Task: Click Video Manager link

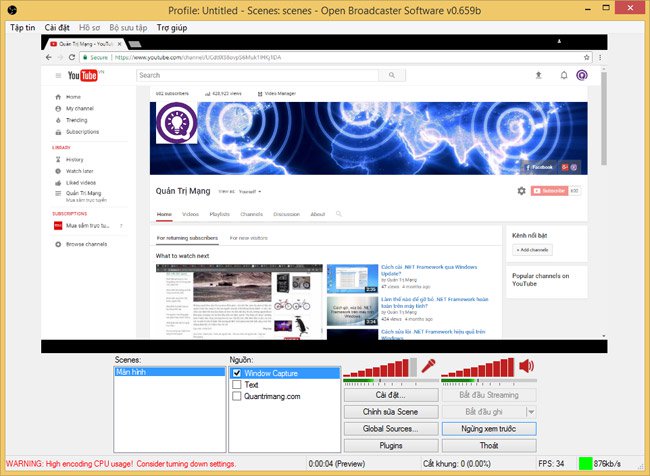Action: [277, 94]
